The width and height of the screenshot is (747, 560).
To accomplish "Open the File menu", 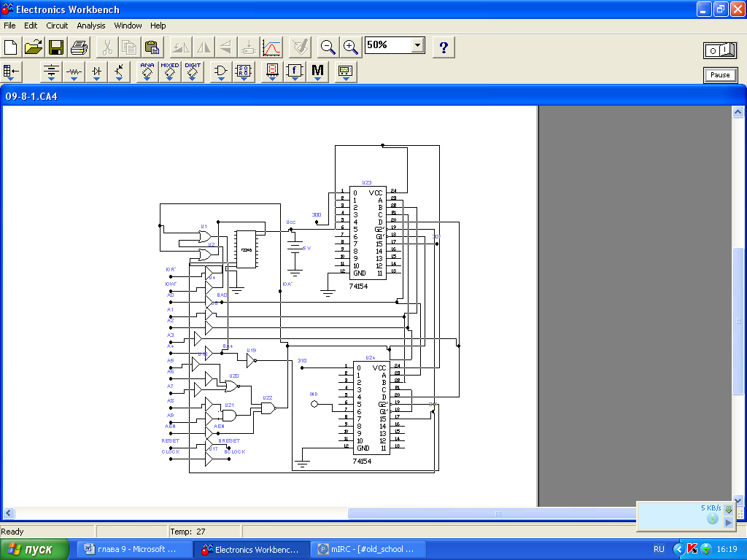I will click(9, 26).
